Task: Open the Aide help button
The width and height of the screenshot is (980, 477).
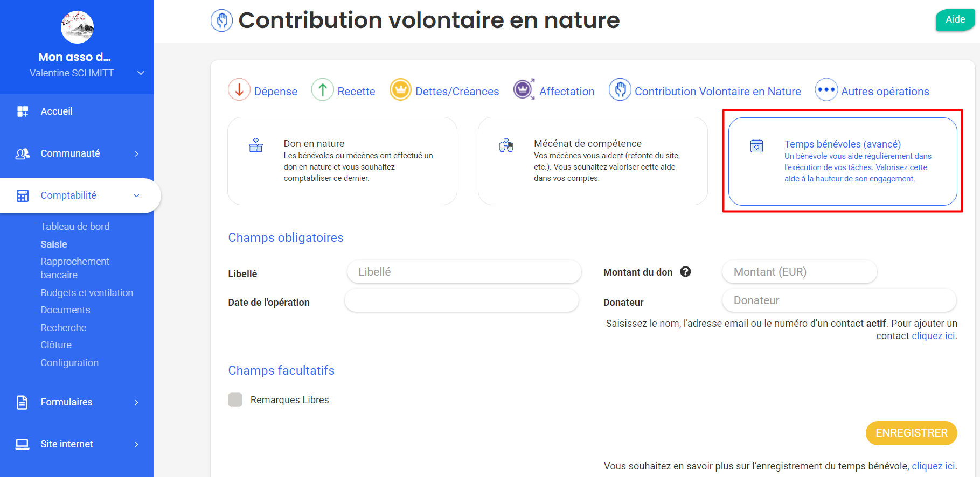Action: (x=955, y=20)
